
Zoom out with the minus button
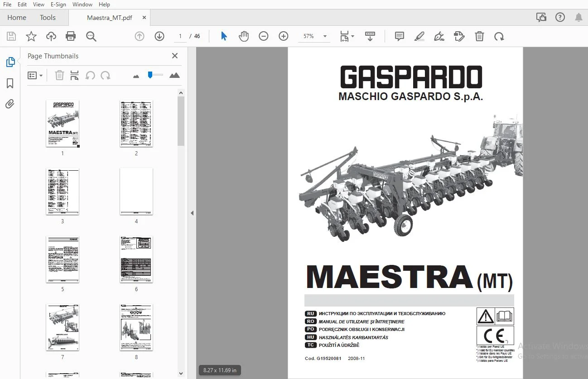click(x=264, y=36)
